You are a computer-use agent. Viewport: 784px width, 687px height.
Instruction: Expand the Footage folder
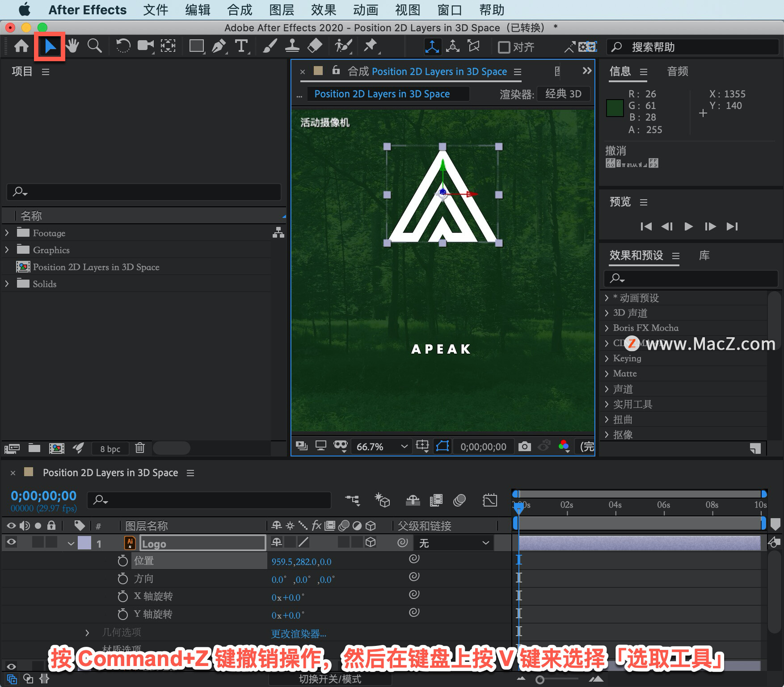tap(7, 233)
